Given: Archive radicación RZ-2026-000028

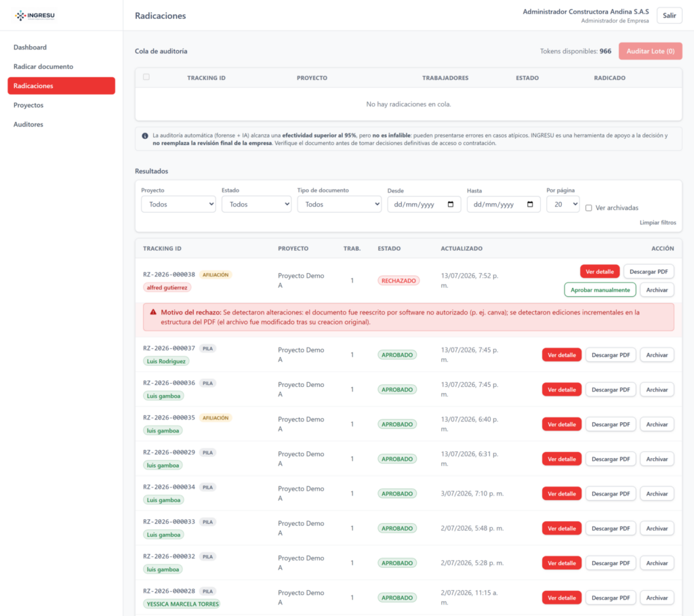Looking at the screenshot, I should click(x=657, y=598).
